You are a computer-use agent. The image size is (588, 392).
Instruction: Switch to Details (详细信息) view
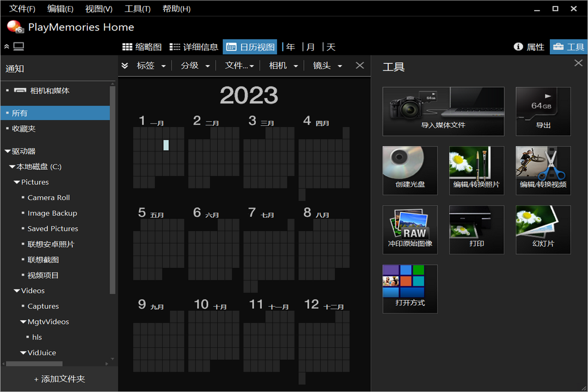click(x=194, y=47)
